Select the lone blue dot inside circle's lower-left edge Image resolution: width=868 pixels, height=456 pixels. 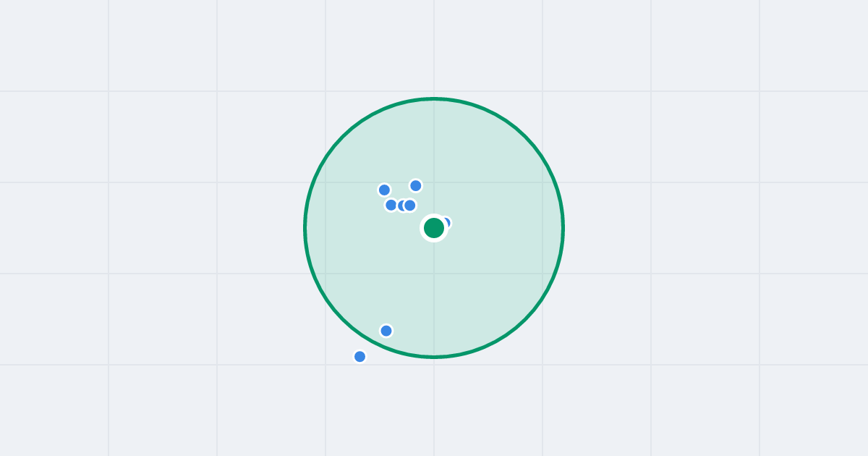[x=386, y=331]
